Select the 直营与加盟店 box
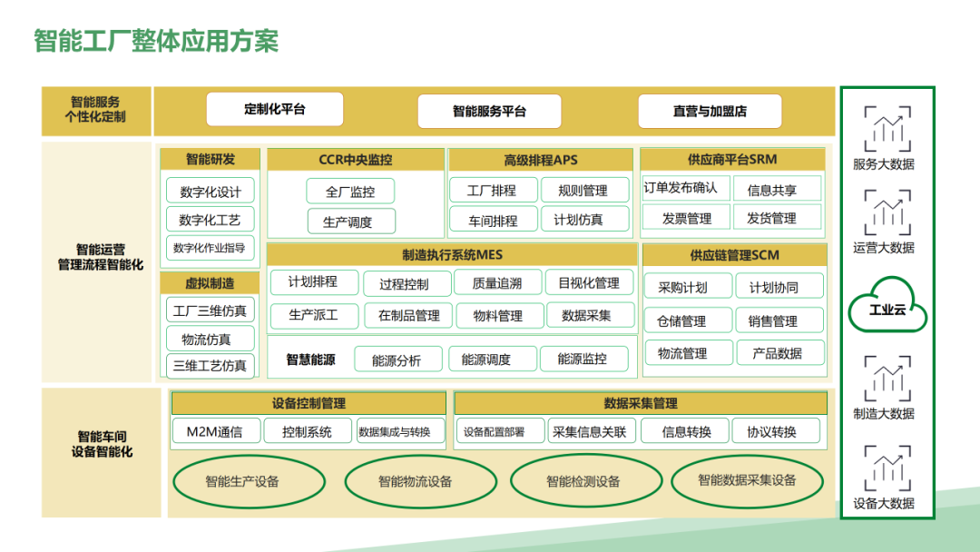Screen dimensions: 980x552 tap(710, 112)
